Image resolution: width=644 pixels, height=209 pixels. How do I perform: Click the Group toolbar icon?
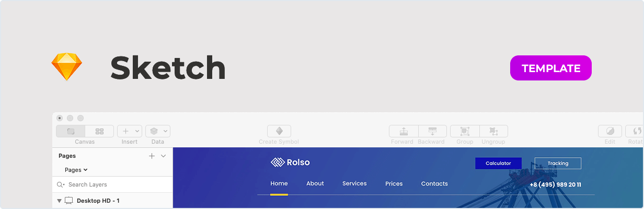464,131
